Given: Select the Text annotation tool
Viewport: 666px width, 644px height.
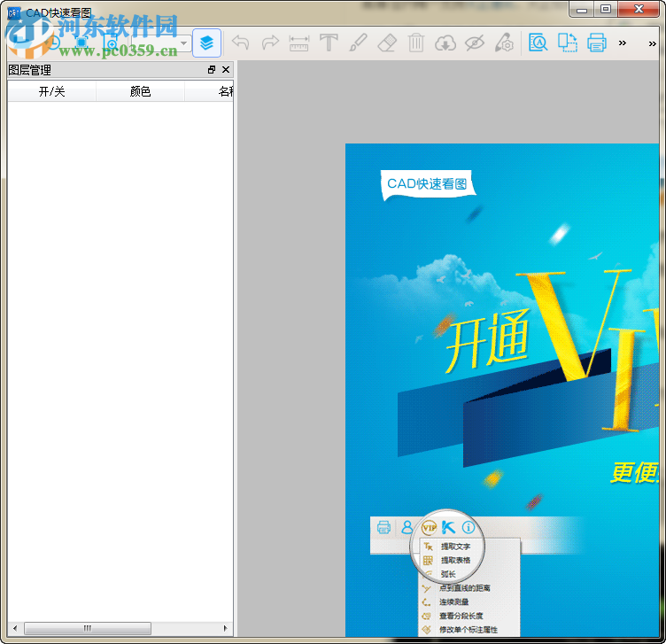Looking at the screenshot, I should coord(329,43).
